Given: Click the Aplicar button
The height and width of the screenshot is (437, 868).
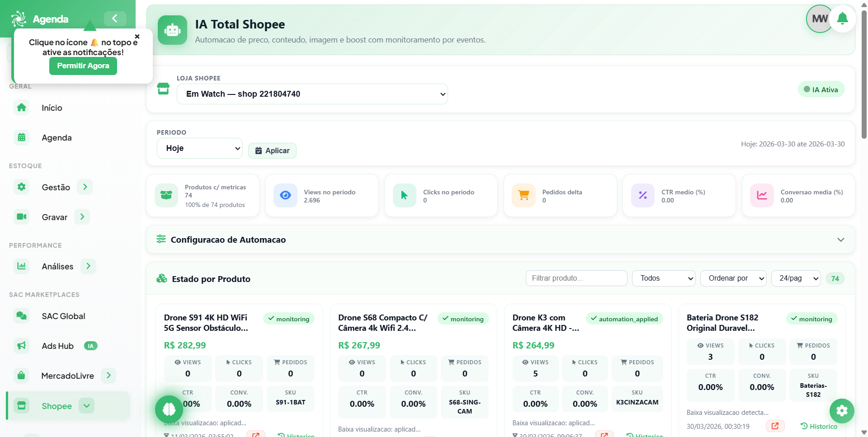Looking at the screenshot, I should (x=272, y=150).
